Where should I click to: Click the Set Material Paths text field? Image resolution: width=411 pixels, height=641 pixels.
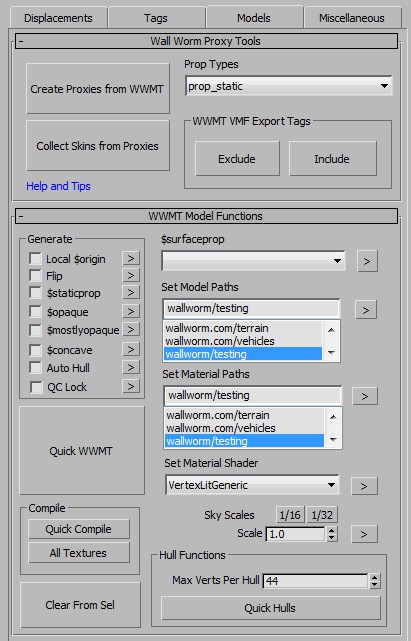pos(252,395)
